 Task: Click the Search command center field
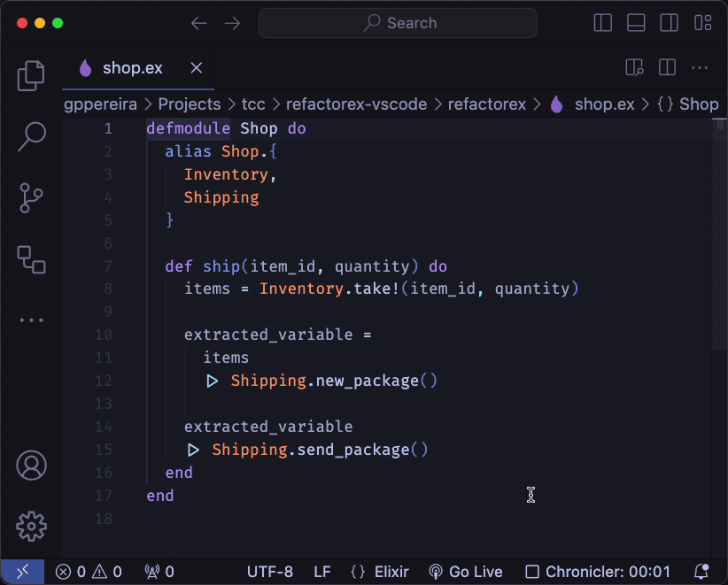click(399, 23)
